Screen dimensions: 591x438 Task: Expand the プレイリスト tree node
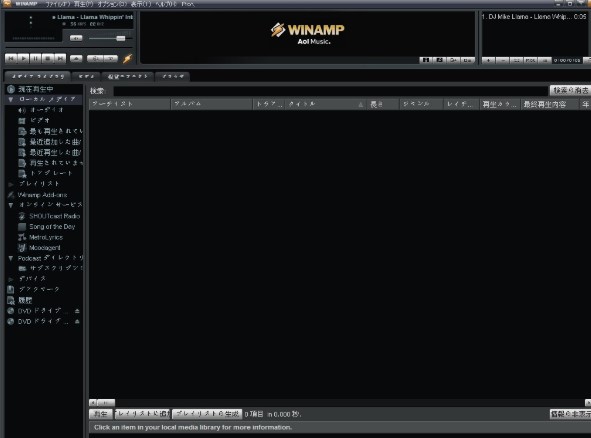point(11,184)
